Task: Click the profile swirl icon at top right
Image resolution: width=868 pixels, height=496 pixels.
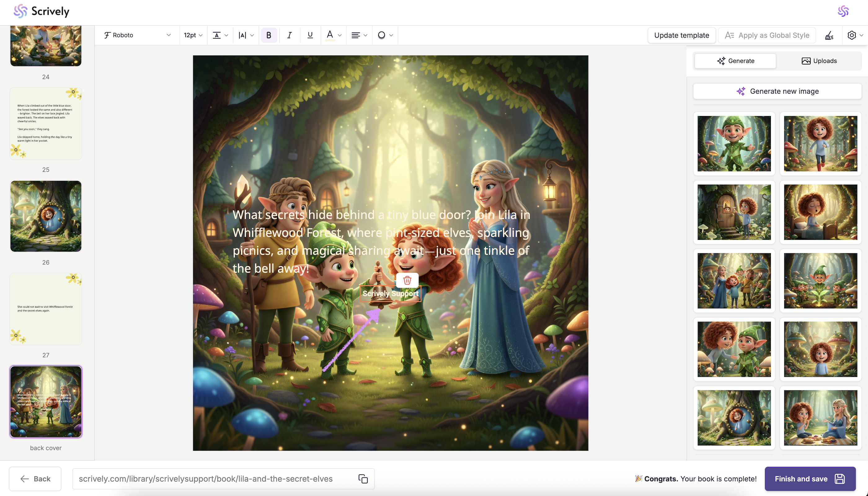Action: (x=843, y=11)
